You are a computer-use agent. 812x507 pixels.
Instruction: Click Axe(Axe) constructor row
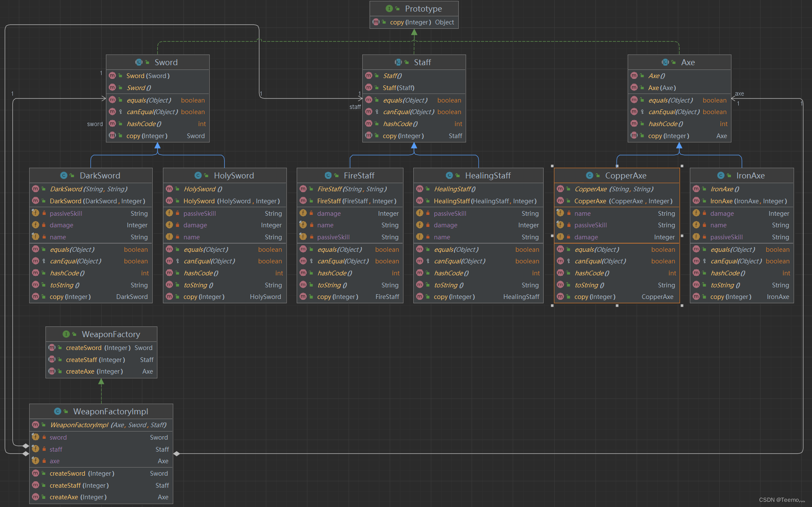[680, 88]
